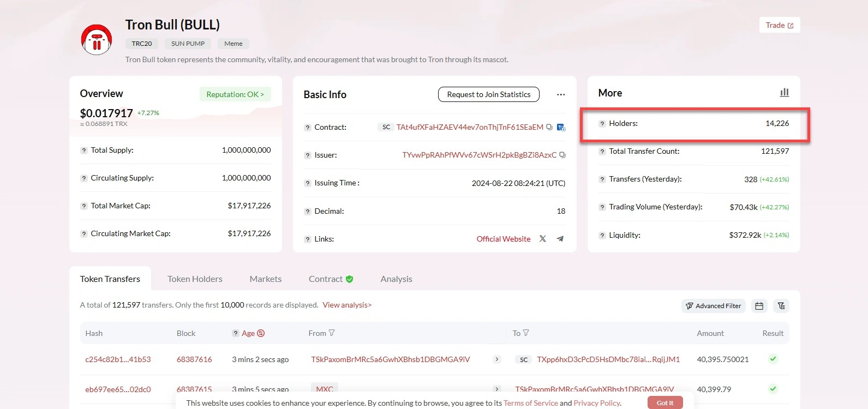This screenshot has height=409, width=868.
Task: Click the SUN PUMP tag
Action: [188, 44]
